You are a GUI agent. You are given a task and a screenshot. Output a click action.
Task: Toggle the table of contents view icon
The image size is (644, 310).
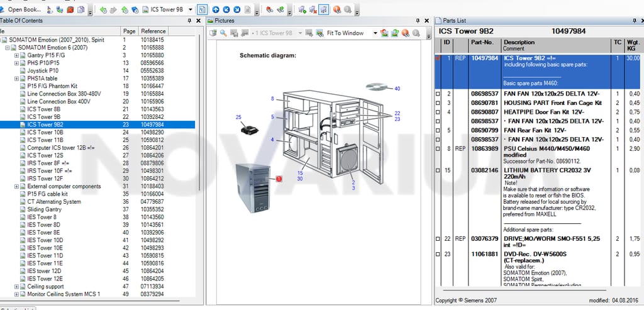click(x=202, y=9)
